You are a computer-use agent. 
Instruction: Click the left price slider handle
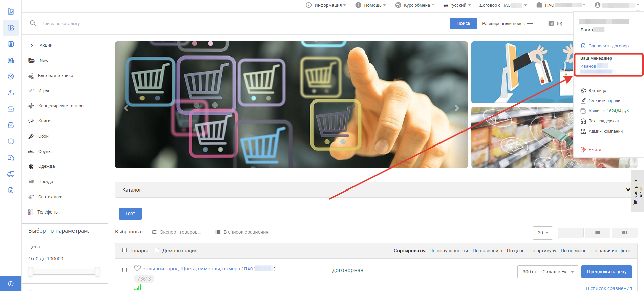pyautogui.click(x=30, y=272)
